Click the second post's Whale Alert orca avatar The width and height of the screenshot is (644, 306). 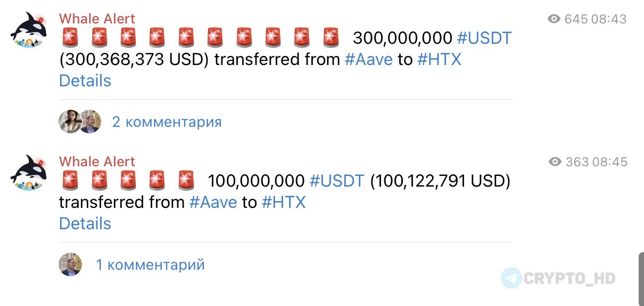29,173
